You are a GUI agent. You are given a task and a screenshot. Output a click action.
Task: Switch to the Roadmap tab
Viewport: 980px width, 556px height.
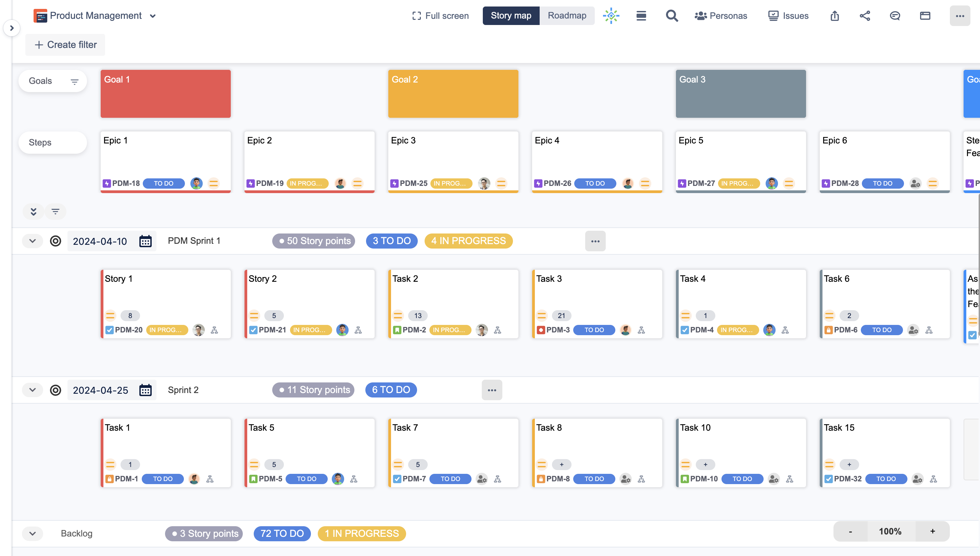tap(567, 16)
